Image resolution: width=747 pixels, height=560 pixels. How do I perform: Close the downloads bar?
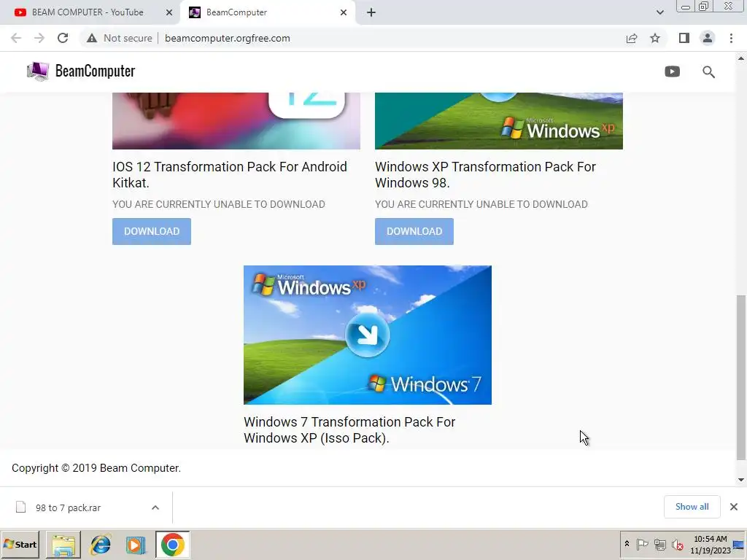[734, 507]
